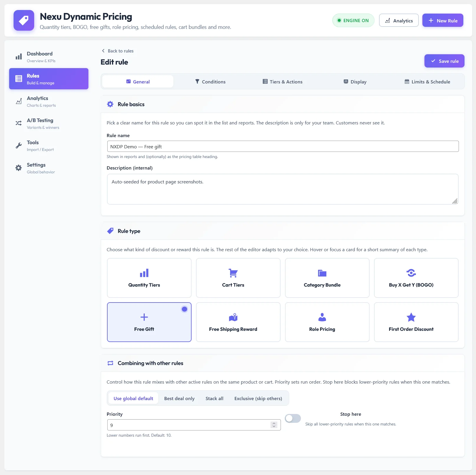Click "Lower numbers run first. Default: 10." hint
The height and width of the screenshot is (475, 476).
pos(139,435)
